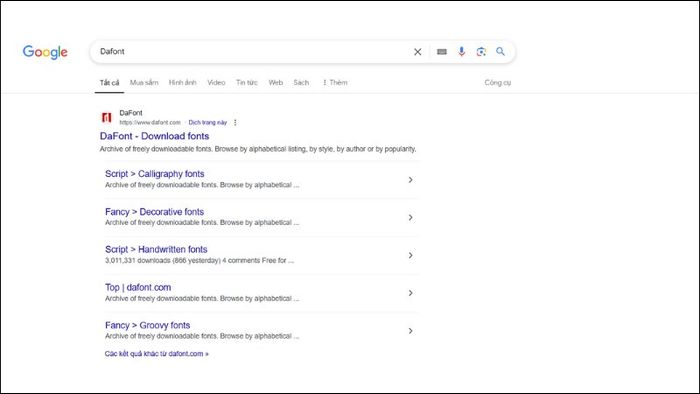Viewport: 700px width, 394px height.
Task: Open three-dot menu beside DaFont URL
Action: (235, 122)
